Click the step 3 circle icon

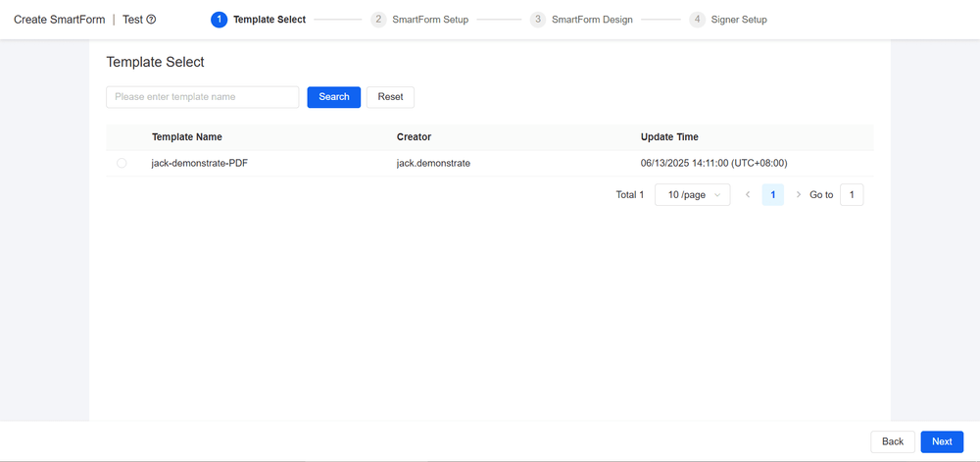tap(537, 20)
